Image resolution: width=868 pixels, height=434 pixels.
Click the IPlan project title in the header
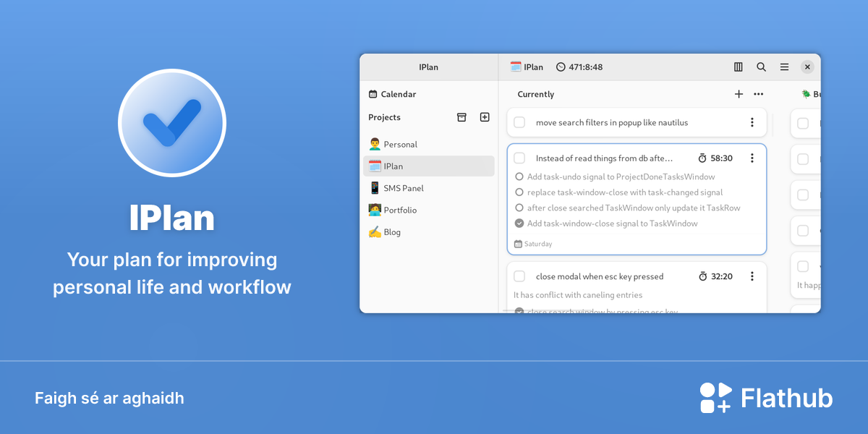[527, 67]
